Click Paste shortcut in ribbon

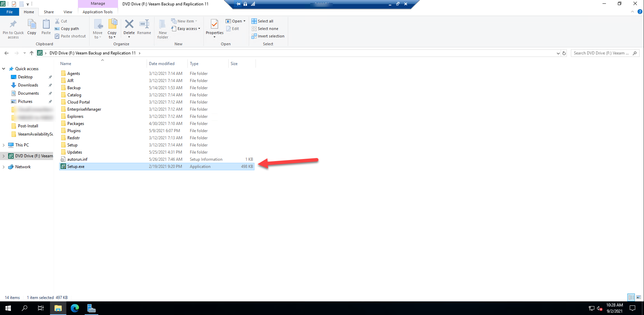pos(70,36)
